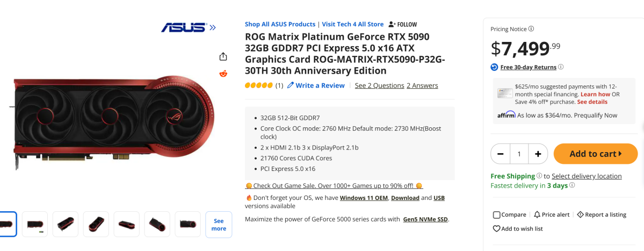Select the second product thumbnail
This screenshot has width=644, height=251.
point(35,224)
